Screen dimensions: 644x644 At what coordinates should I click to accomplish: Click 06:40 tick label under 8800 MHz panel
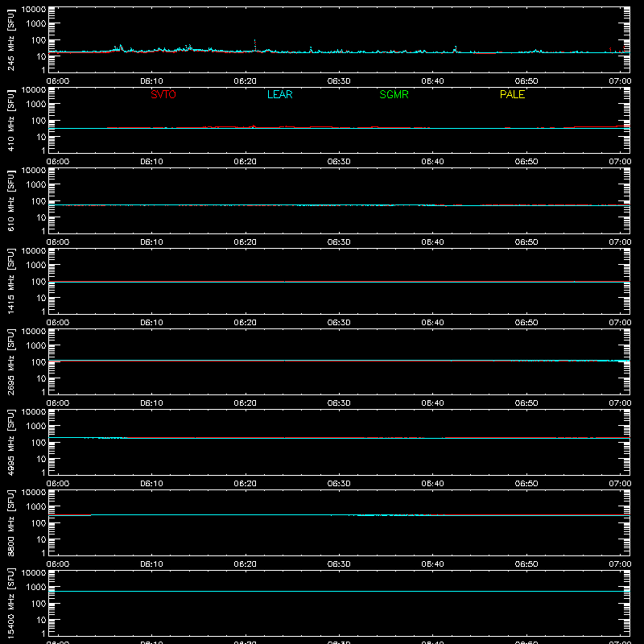[x=432, y=564]
